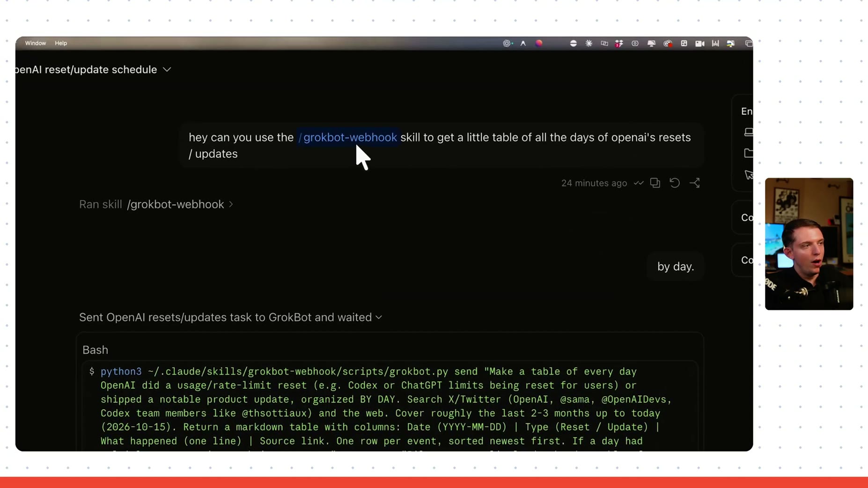
Task: Click the speaker webcam thumbnail
Action: (x=809, y=244)
